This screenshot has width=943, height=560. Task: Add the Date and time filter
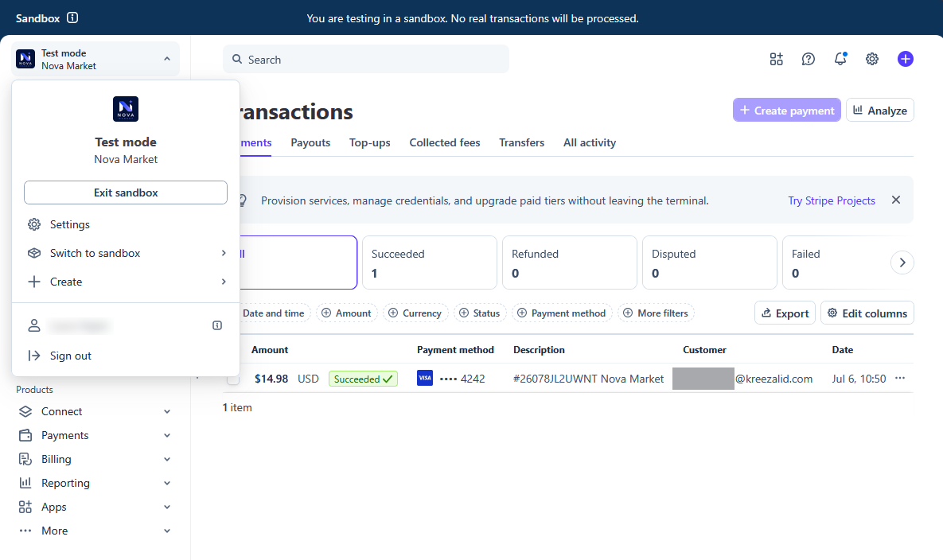tap(275, 313)
